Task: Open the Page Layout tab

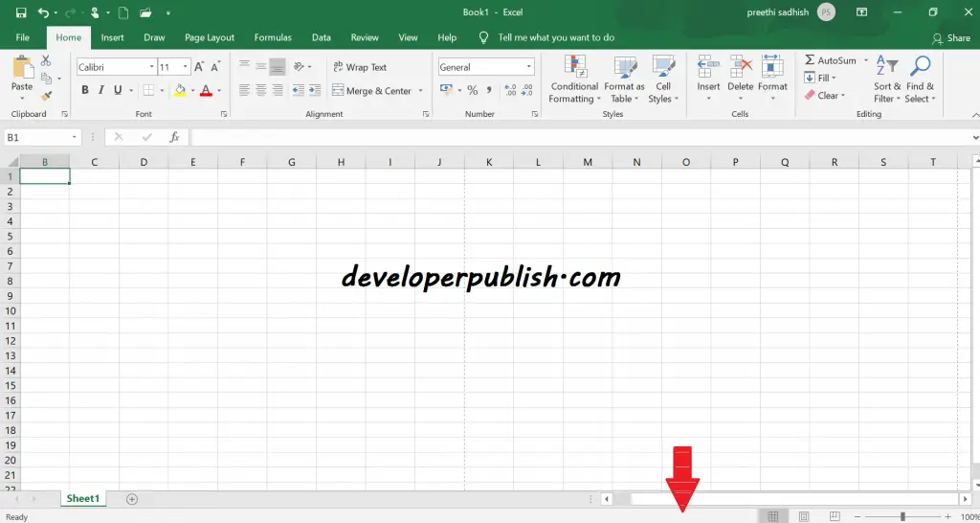Action: pyautogui.click(x=210, y=37)
